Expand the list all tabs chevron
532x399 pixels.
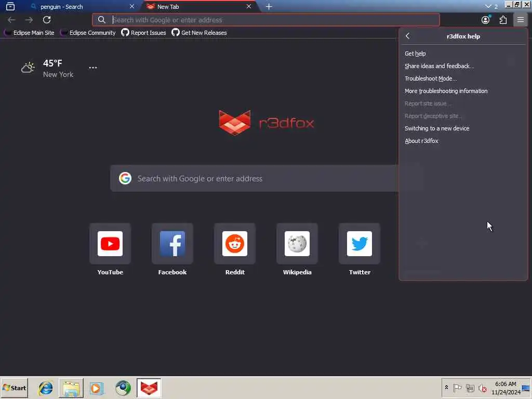(488, 6)
